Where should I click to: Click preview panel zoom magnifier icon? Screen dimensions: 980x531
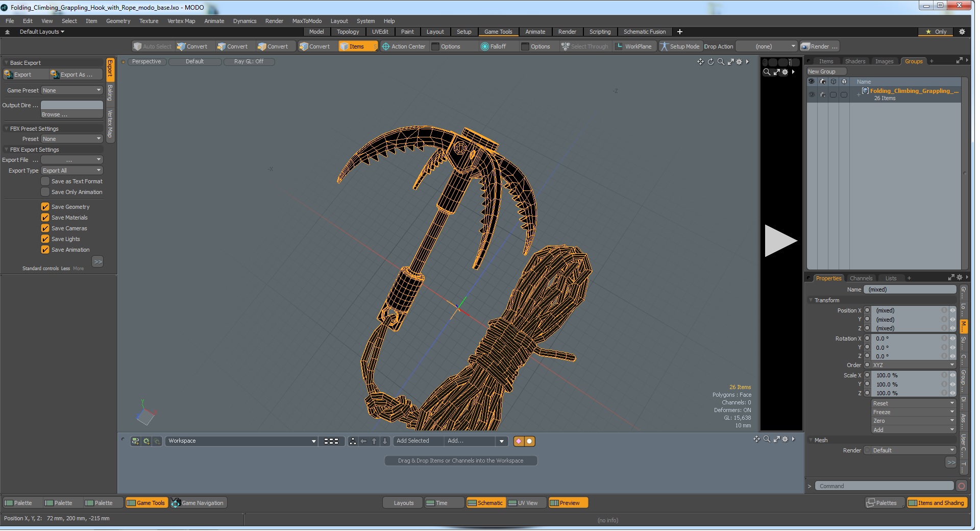coord(767,72)
